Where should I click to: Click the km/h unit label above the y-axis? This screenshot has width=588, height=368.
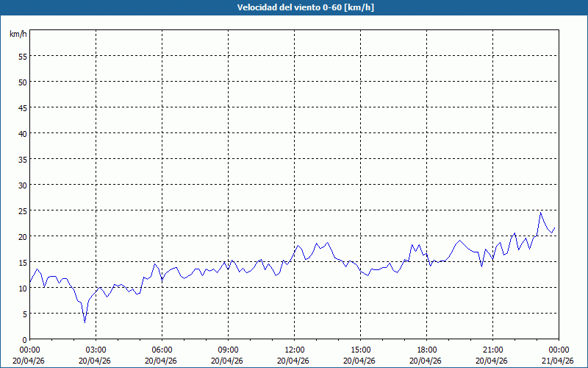(x=18, y=35)
